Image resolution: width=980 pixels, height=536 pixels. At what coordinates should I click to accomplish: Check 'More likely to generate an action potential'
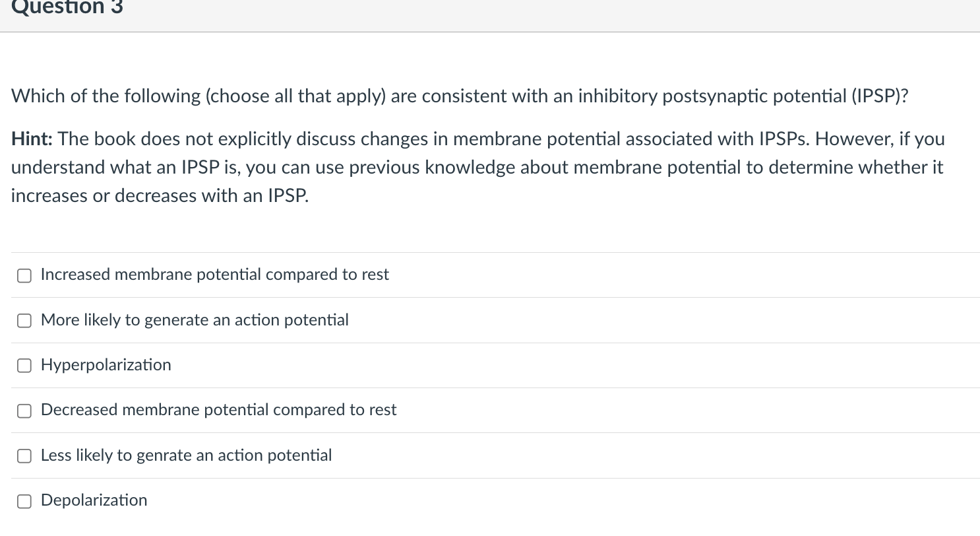24,320
